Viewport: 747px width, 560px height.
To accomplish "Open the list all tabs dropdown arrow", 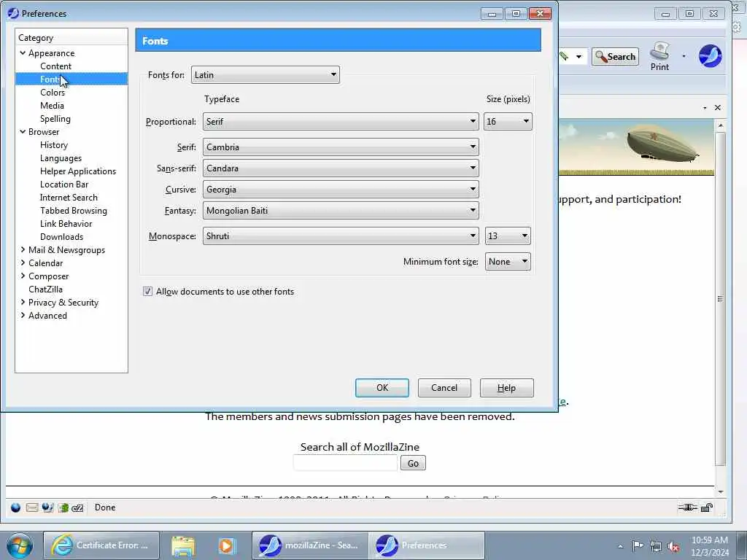I will (705, 108).
